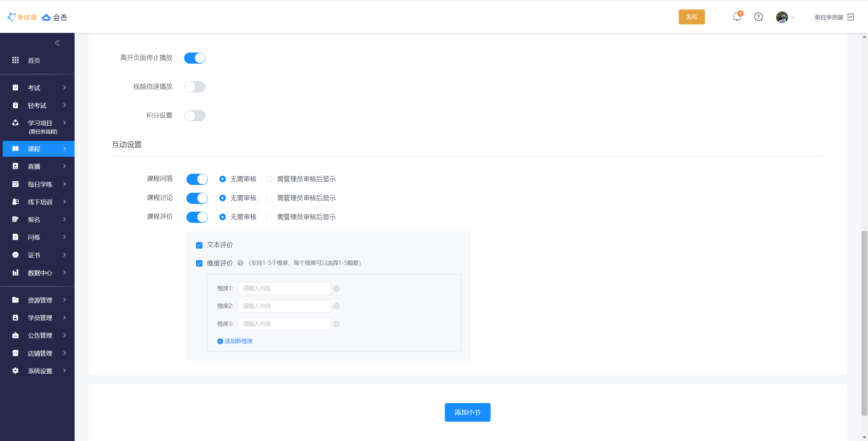The width and height of the screenshot is (868, 441).
Task: Delete 维度3 using its clear icon
Action: [x=336, y=324]
